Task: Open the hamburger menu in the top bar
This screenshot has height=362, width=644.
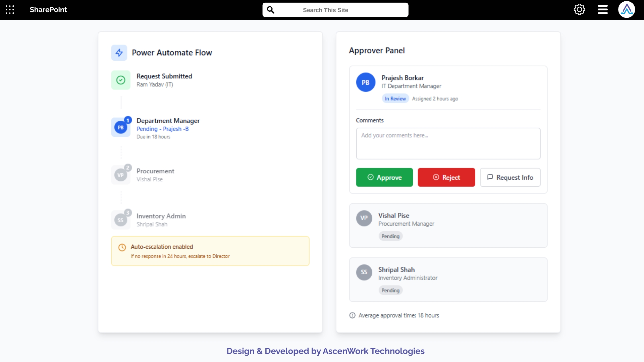Action: point(602,9)
